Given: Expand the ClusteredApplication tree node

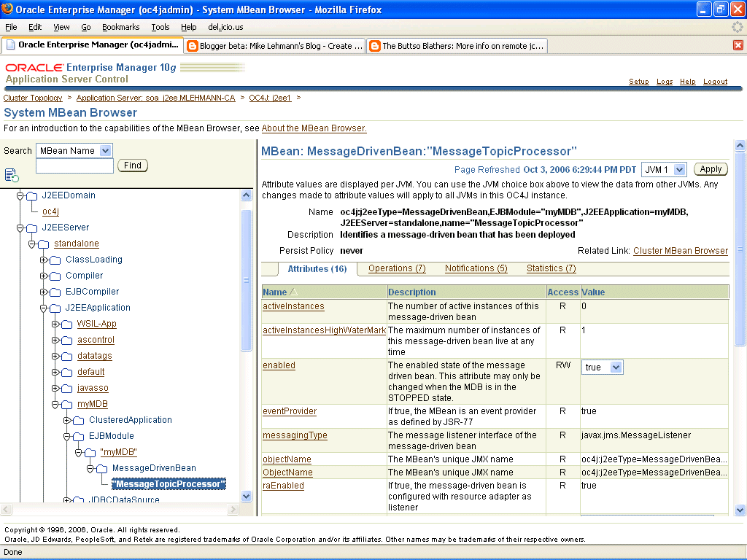Looking at the screenshot, I should [x=66, y=421].
